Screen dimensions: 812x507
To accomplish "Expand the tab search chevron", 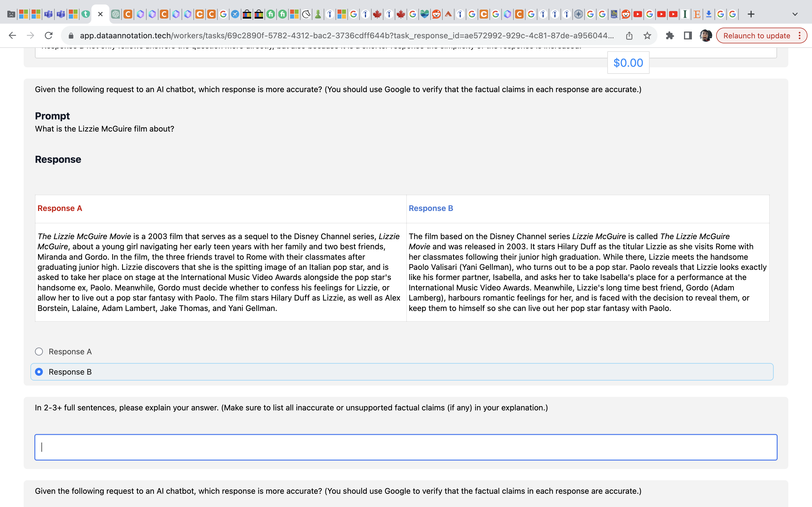I will coord(795,14).
